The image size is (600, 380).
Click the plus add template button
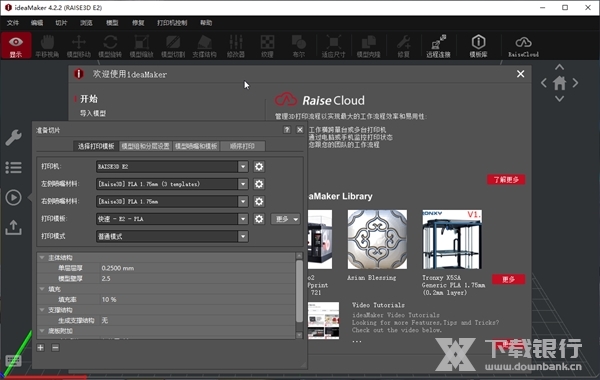tap(41, 347)
